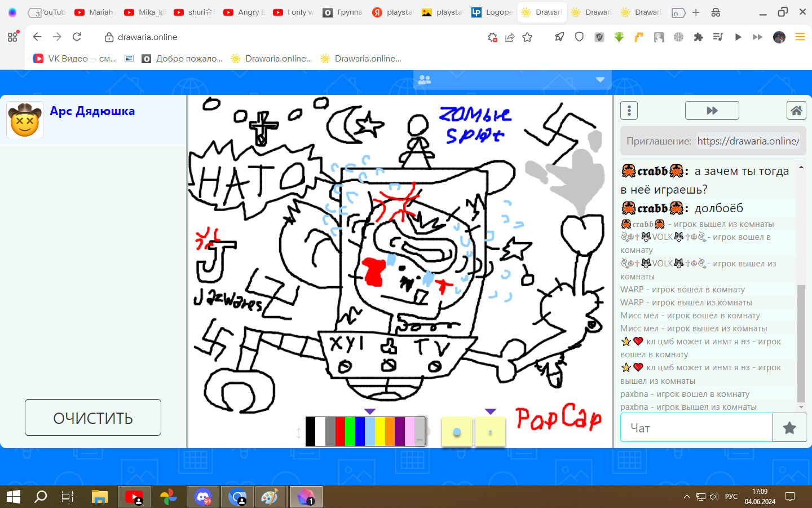This screenshot has width=812, height=508.
Task: Open the three-dots chat options menu
Action: (x=629, y=111)
